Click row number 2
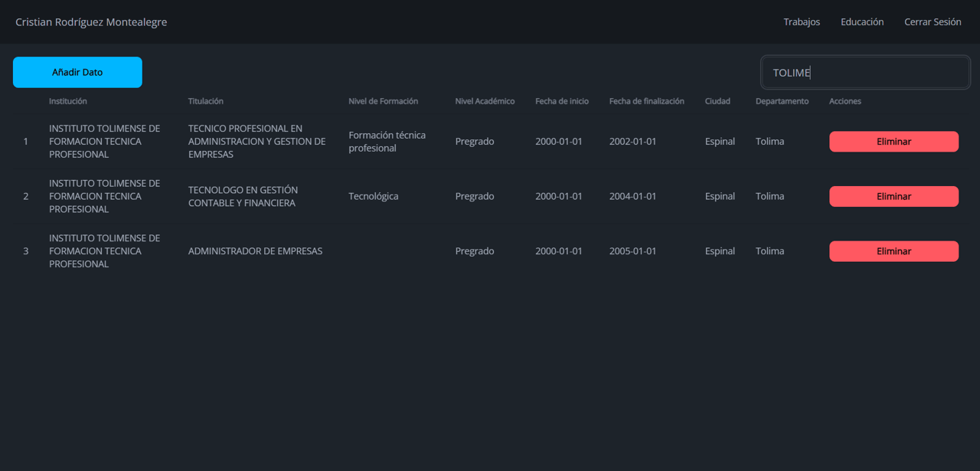 (x=25, y=196)
